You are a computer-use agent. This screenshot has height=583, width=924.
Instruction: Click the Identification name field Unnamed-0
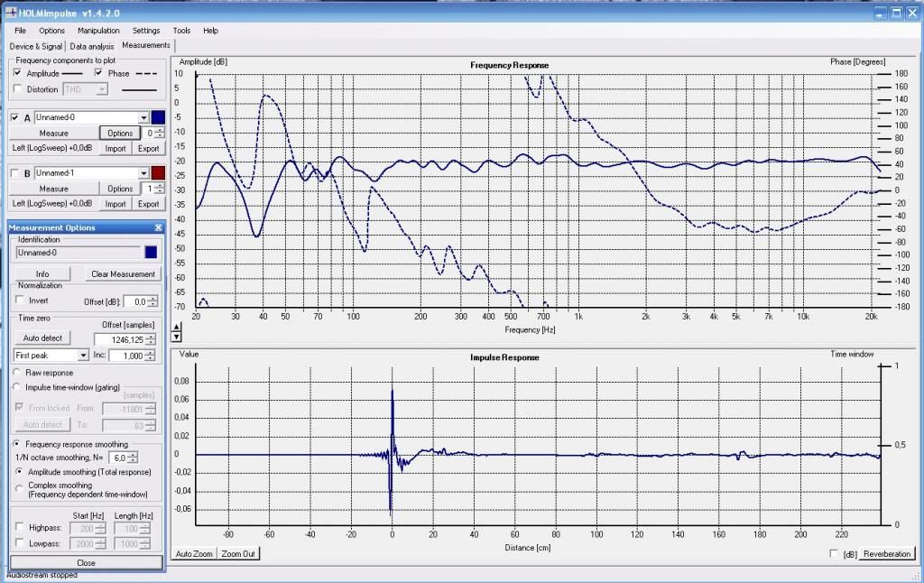(x=78, y=253)
